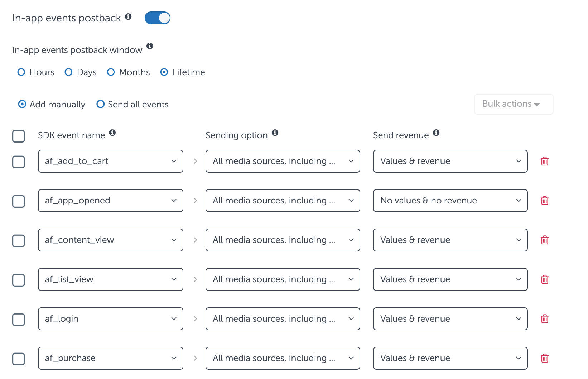Click the Send revenue column header
The width and height of the screenshot is (588, 379).
pyautogui.click(x=401, y=135)
